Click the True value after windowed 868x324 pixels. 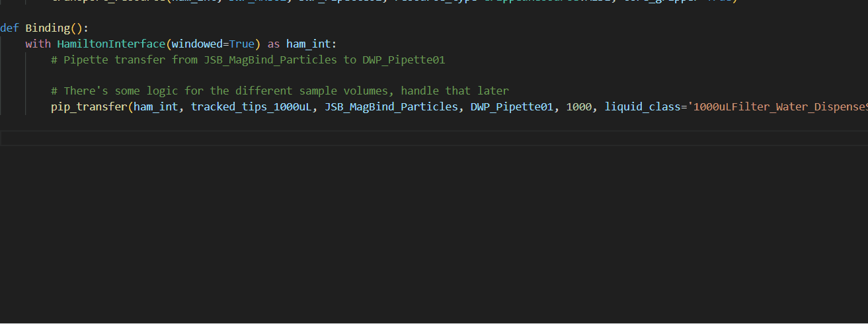pyautogui.click(x=241, y=44)
